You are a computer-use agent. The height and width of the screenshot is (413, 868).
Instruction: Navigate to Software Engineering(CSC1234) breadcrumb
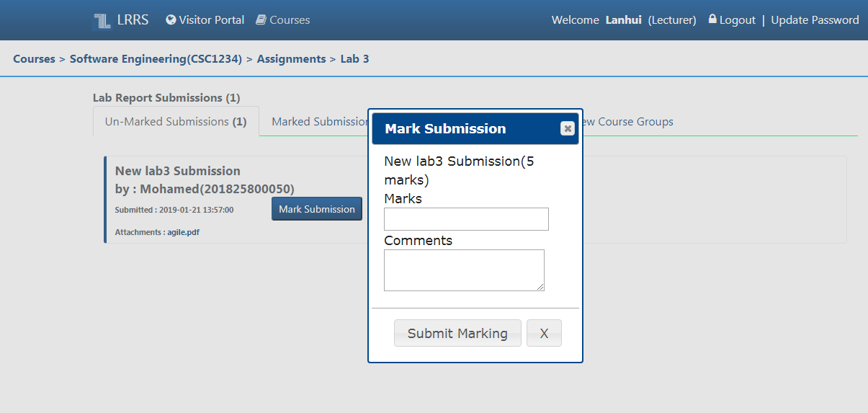156,59
